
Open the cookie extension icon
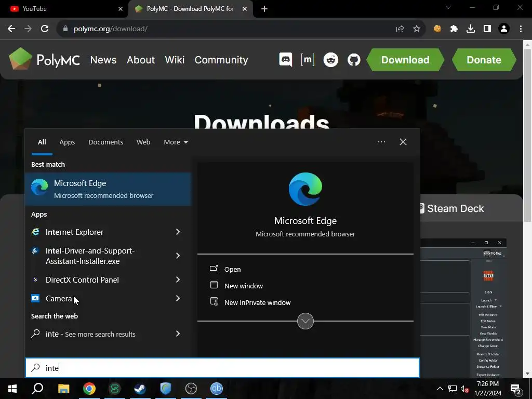437,29
